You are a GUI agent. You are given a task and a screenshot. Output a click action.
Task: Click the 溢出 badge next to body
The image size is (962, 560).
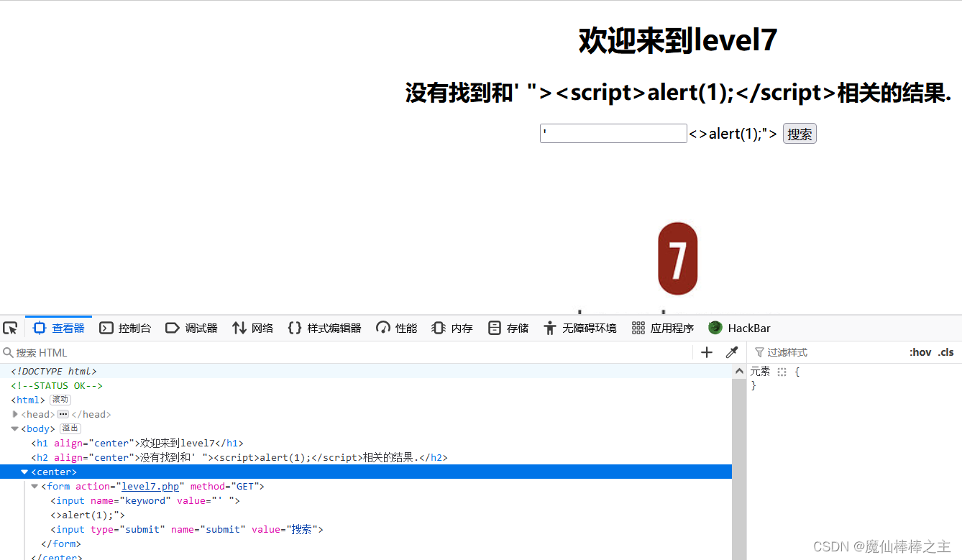click(x=70, y=428)
